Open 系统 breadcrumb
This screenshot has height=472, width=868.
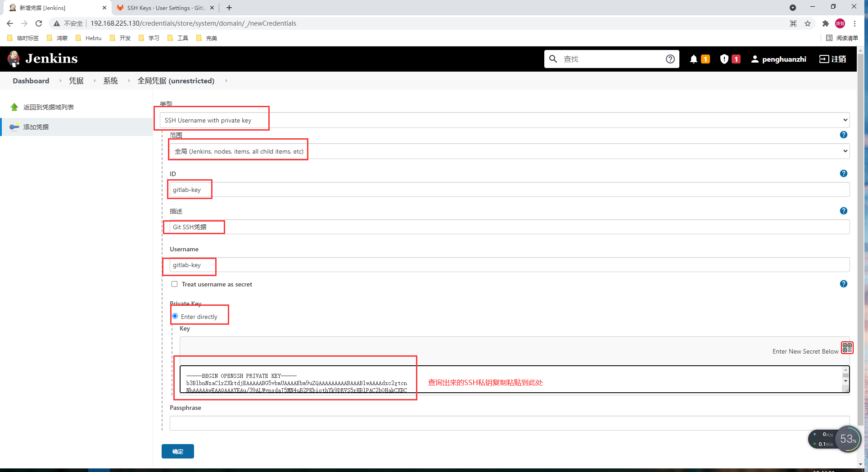click(x=110, y=81)
